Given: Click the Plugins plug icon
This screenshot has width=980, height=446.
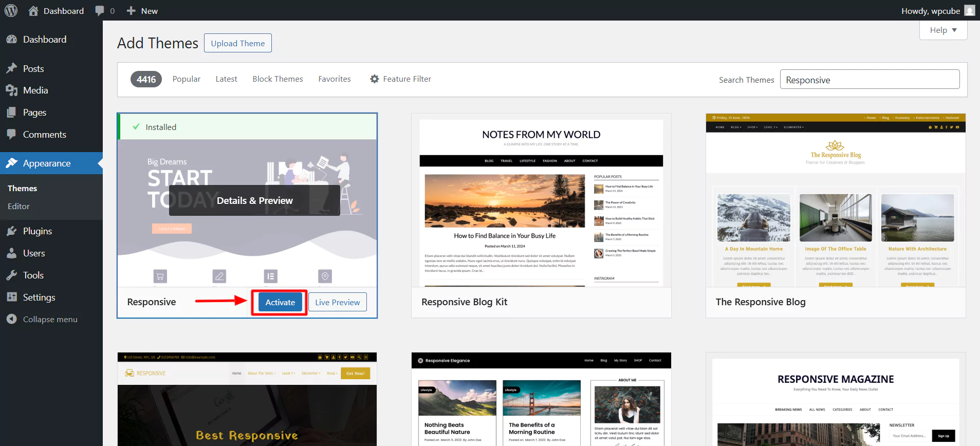Looking at the screenshot, I should click(x=12, y=231).
